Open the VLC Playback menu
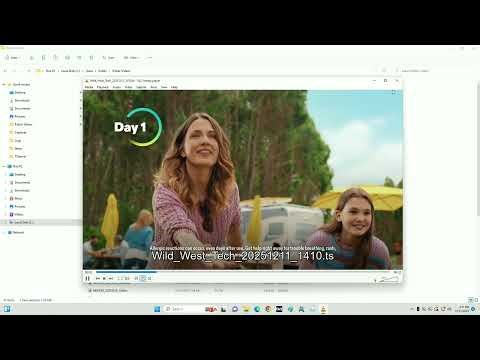The width and height of the screenshot is (480, 360). pyautogui.click(x=103, y=87)
